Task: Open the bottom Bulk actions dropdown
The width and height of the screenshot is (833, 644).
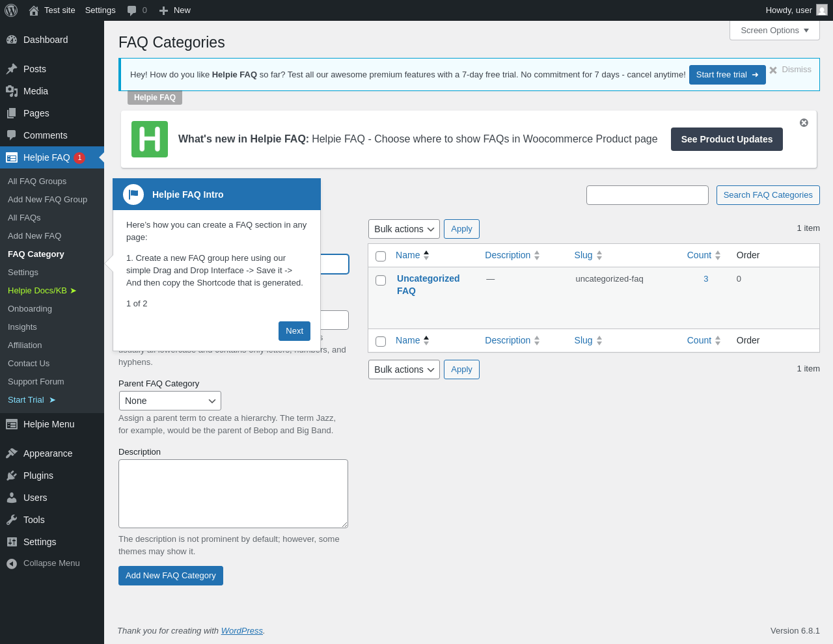Action: (x=404, y=369)
